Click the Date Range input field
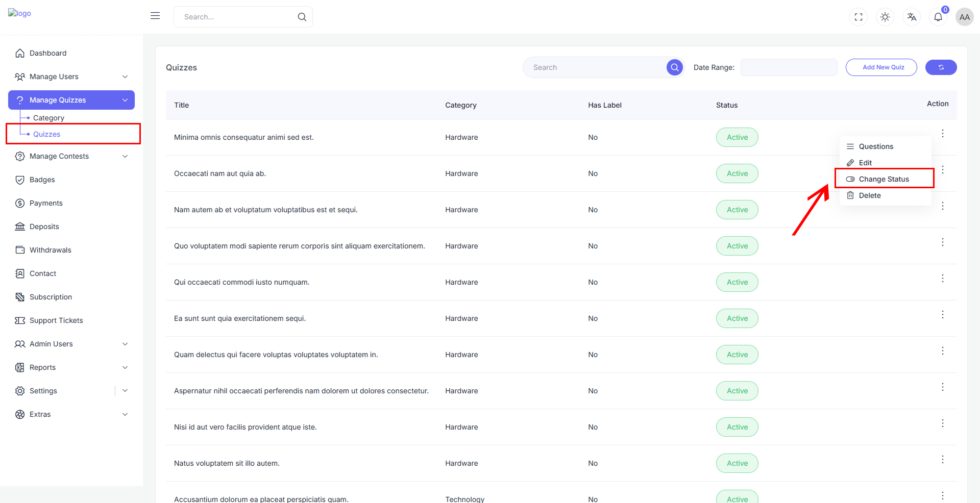This screenshot has height=503, width=980. [x=789, y=67]
